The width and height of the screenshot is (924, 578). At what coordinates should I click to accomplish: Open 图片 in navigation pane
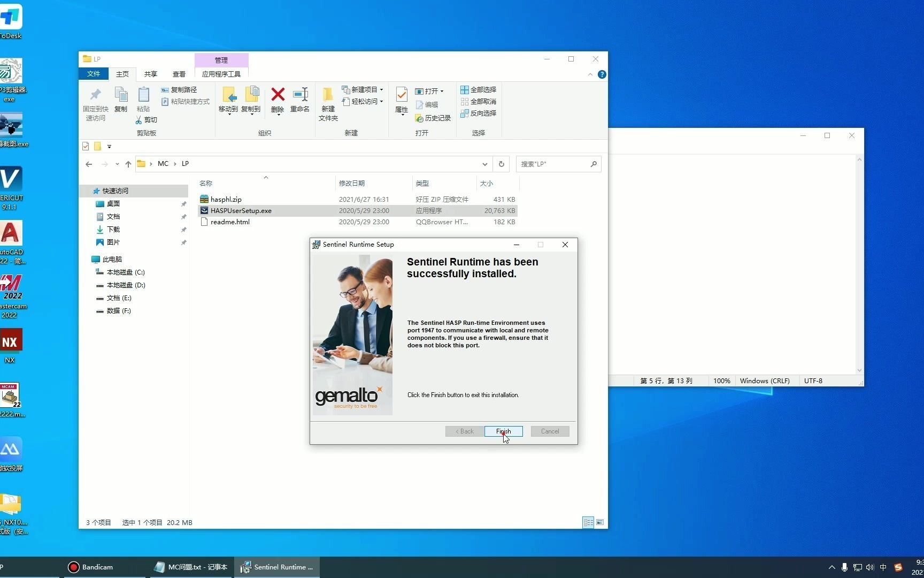[113, 242]
